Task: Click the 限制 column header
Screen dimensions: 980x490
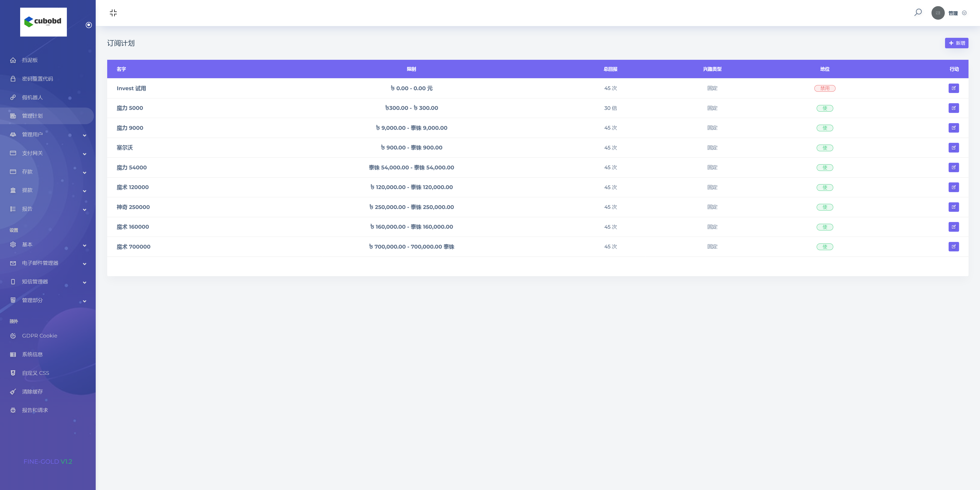Action: (411, 69)
